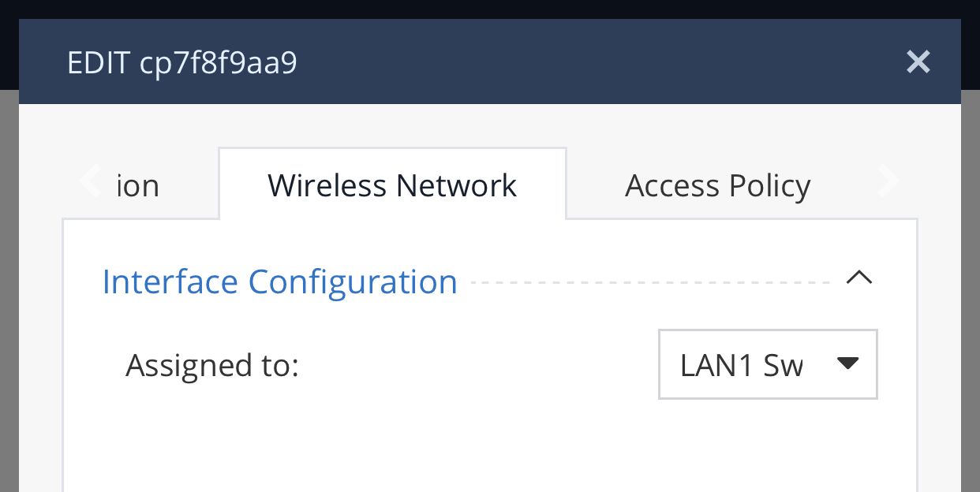Click the collapse chevron next to Interface Configuration

pyautogui.click(x=859, y=278)
